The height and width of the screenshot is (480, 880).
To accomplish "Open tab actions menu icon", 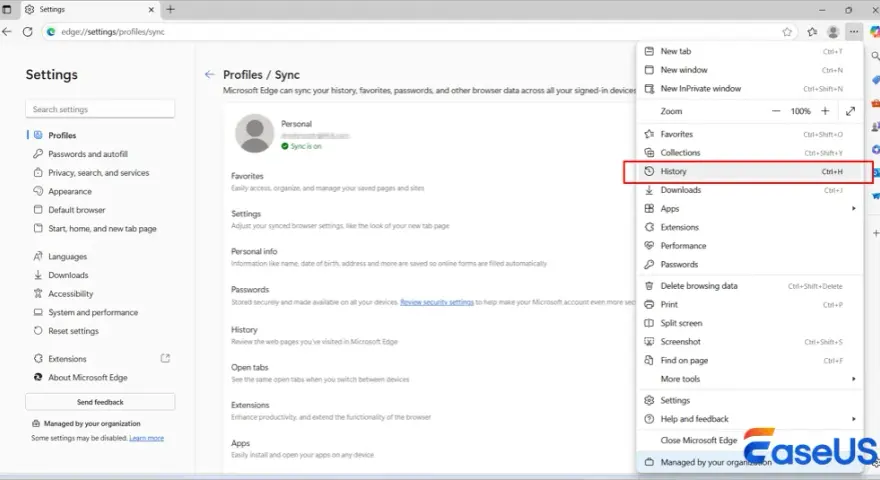I will [x=7, y=10].
